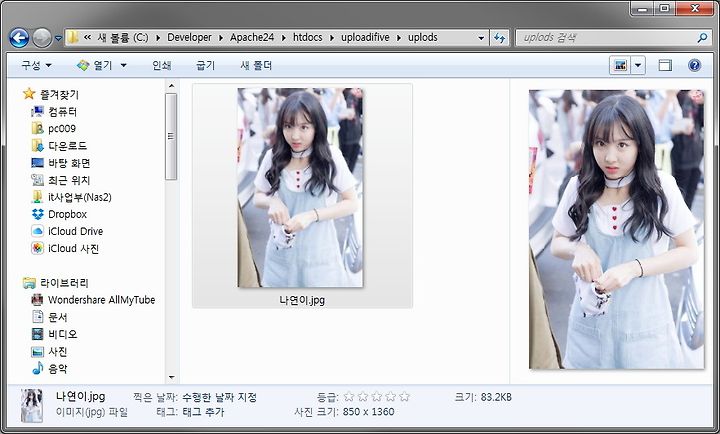The image size is (720, 434).
Task: Click the sidebar scroll up arrow
Action: pyautogui.click(x=171, y=85)
